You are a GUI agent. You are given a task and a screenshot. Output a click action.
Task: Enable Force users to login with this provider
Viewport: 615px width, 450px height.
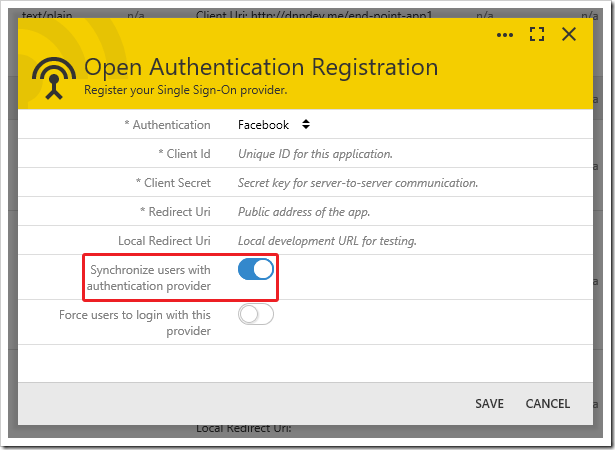(x=256, y=314)
